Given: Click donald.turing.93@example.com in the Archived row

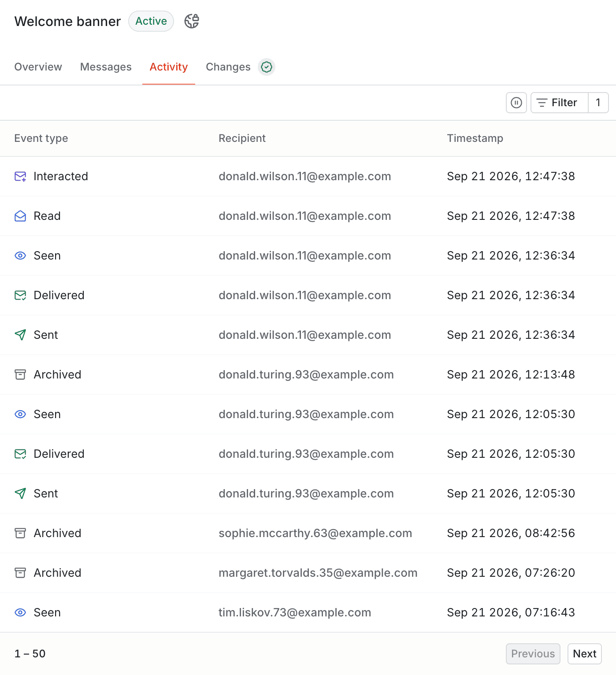Looking at the screenshot, I should click(306, 375).
